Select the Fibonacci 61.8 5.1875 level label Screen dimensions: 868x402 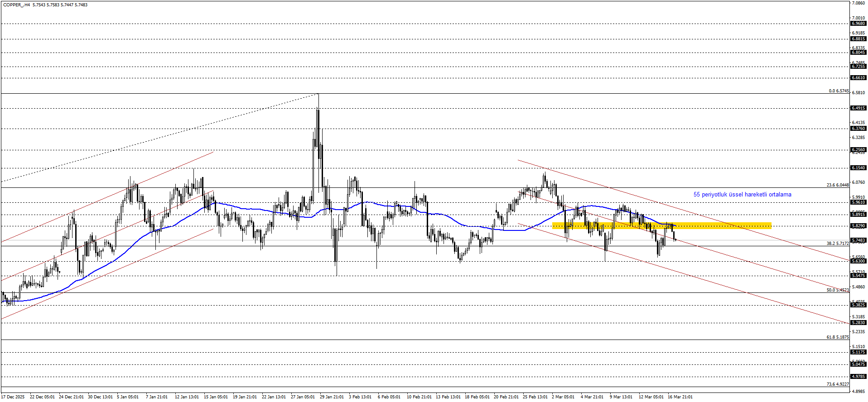(x=837, y=337)
